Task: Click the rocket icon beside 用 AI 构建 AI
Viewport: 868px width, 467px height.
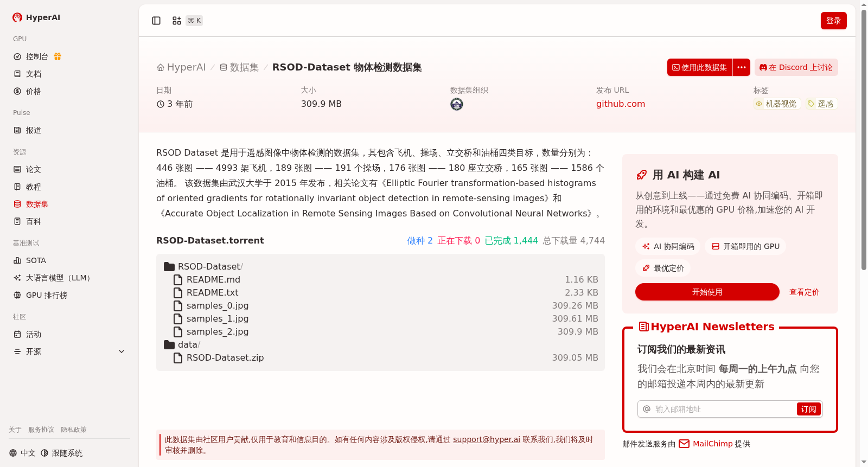Action: pos(641,175)
